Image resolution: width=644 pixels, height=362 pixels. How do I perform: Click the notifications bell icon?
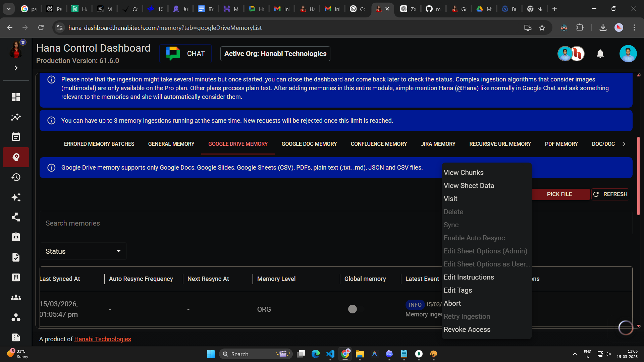tap(600, 54)
